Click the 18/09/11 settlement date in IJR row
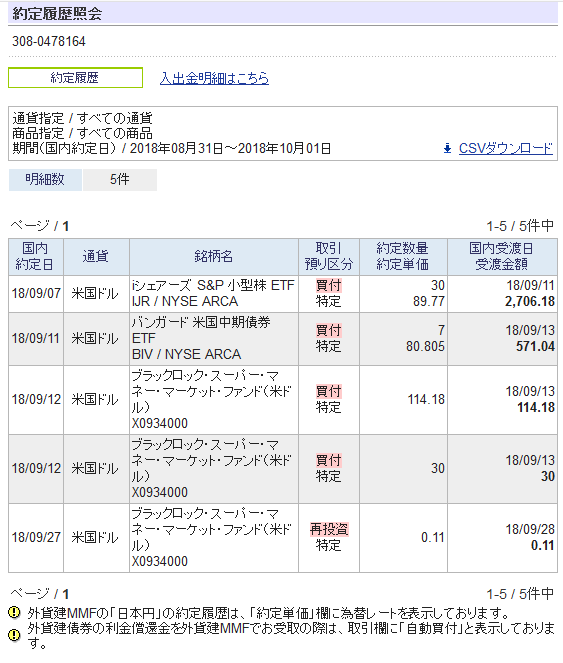Screen dimensions: 563x663 click(530, 285)
